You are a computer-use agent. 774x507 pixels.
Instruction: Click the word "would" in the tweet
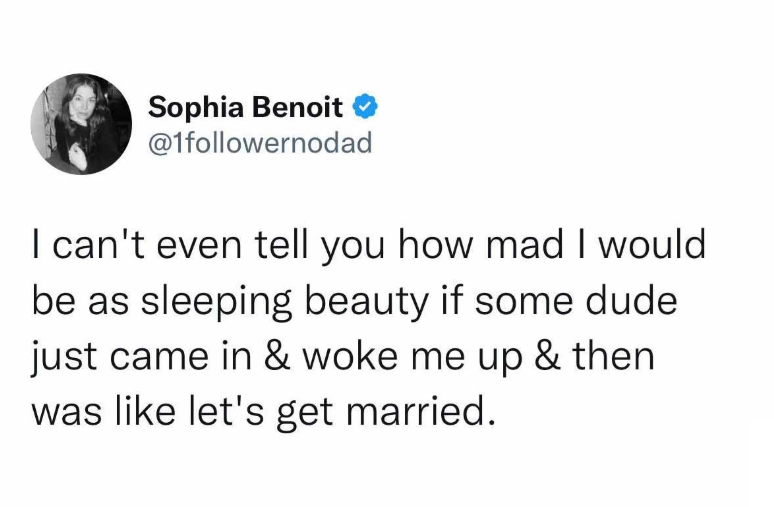tap(660, 245)
